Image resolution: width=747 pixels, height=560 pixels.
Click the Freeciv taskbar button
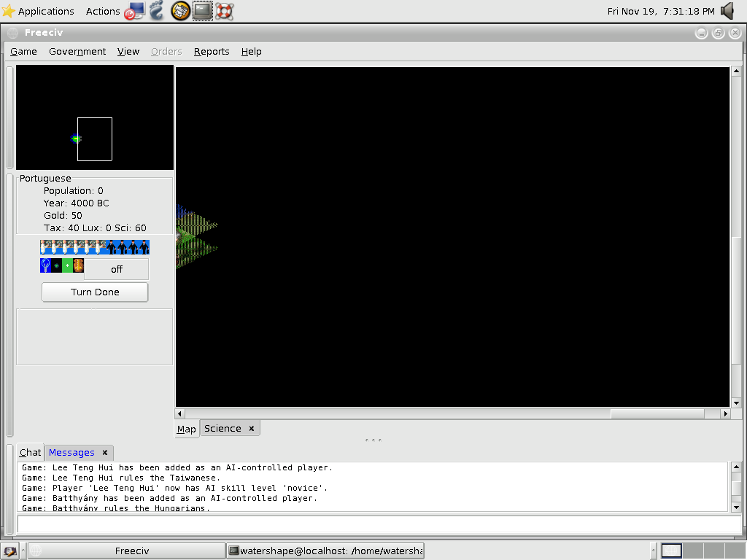[x=126, y=551]
